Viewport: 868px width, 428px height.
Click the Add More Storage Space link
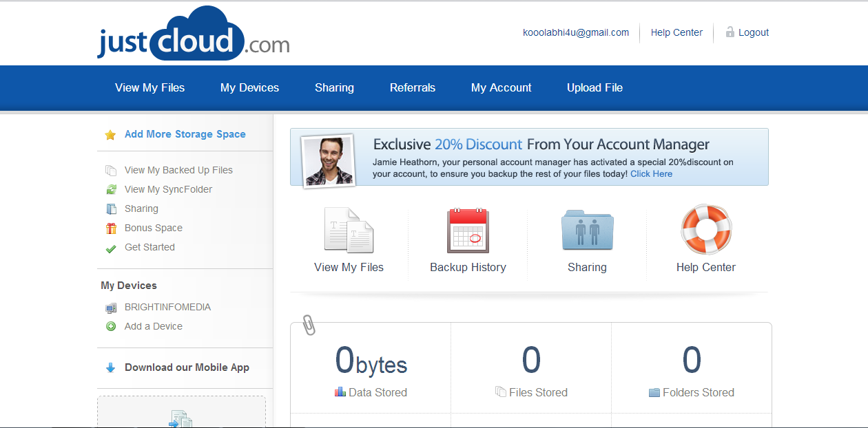pos(185,134)
